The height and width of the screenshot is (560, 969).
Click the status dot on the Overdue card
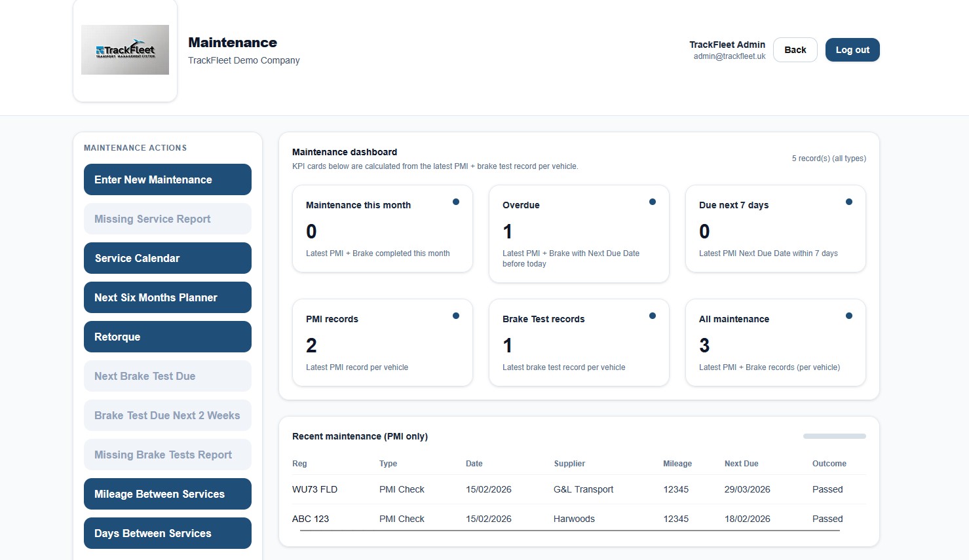pos(652,201)
